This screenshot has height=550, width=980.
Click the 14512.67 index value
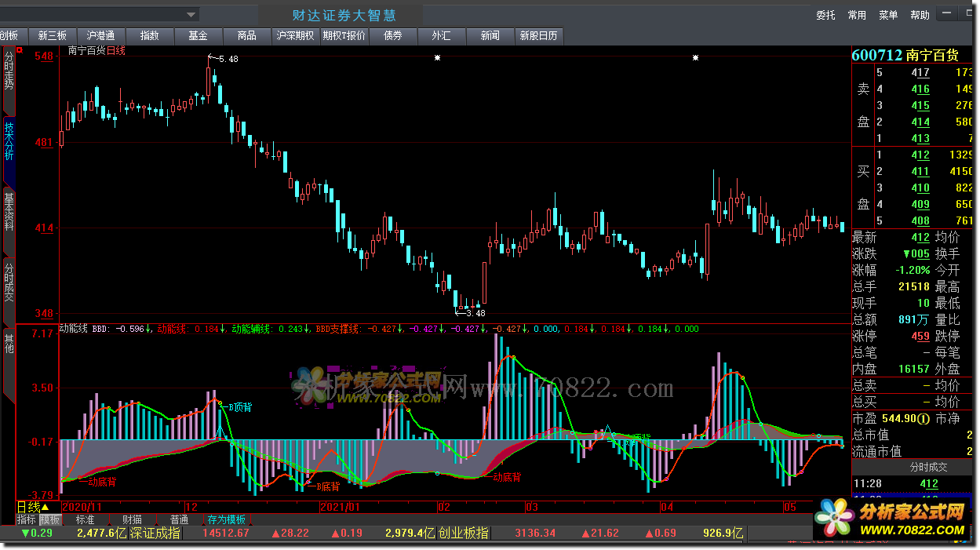point(226,533)
